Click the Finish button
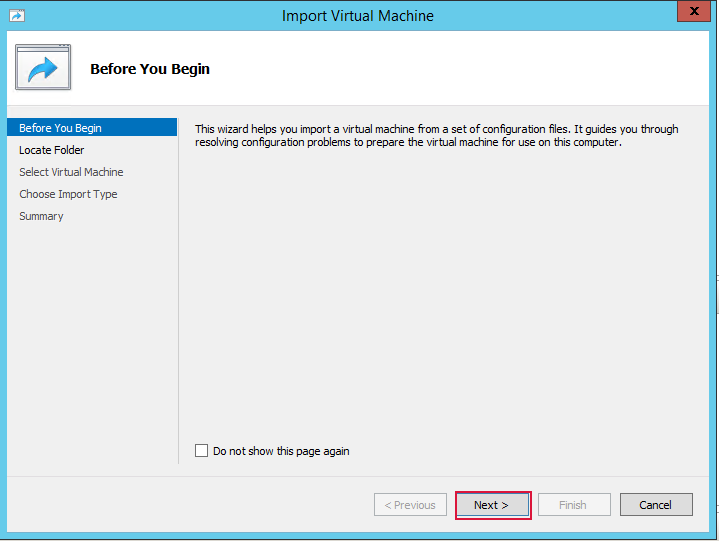This screenshot has height=541, width=719. point(573,505)
